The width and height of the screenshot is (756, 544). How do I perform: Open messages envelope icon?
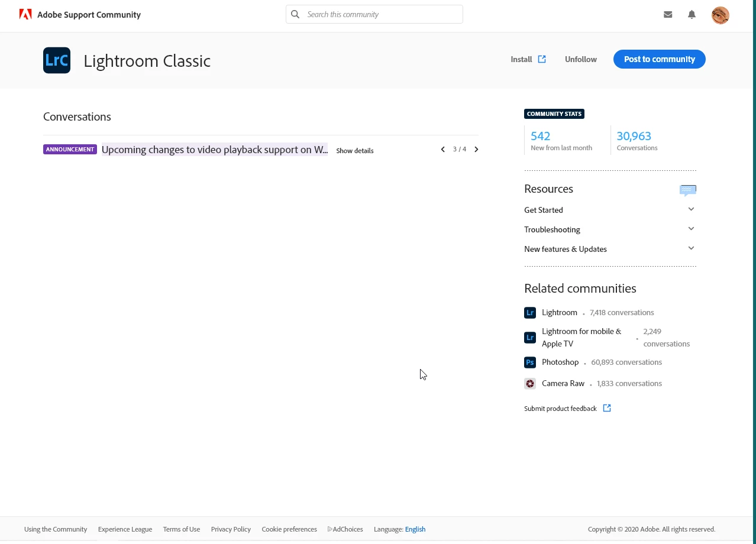coord(668,15)
